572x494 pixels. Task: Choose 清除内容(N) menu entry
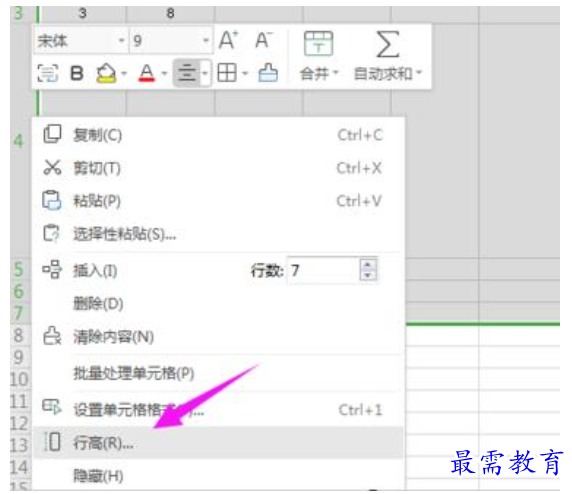[219, 336]
